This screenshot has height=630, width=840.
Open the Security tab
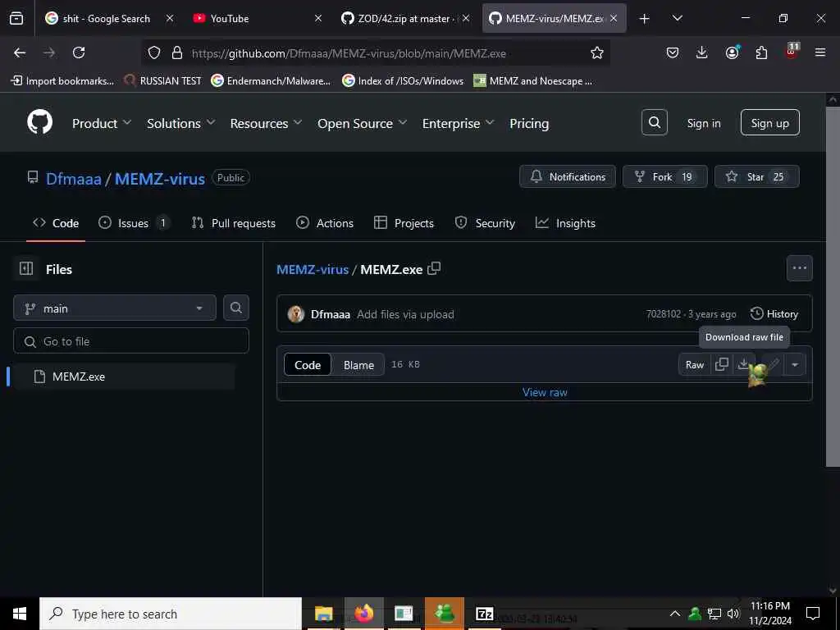tap(485, 223)
